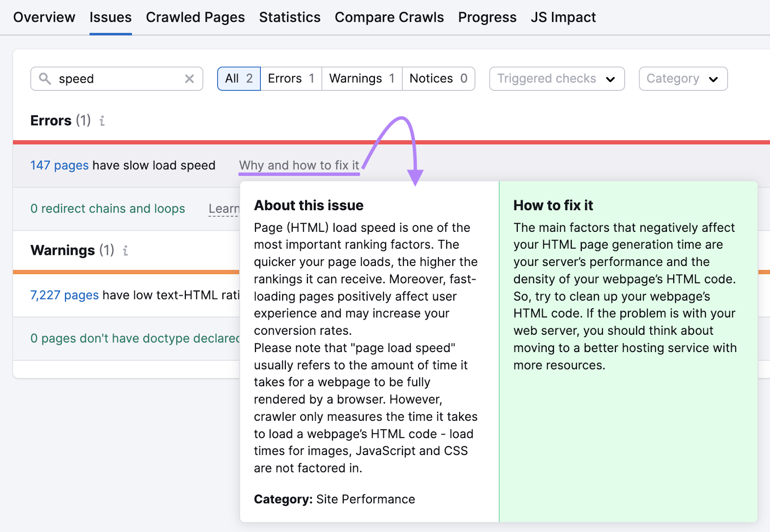Select the All 2 filter

tap(239, 78)
